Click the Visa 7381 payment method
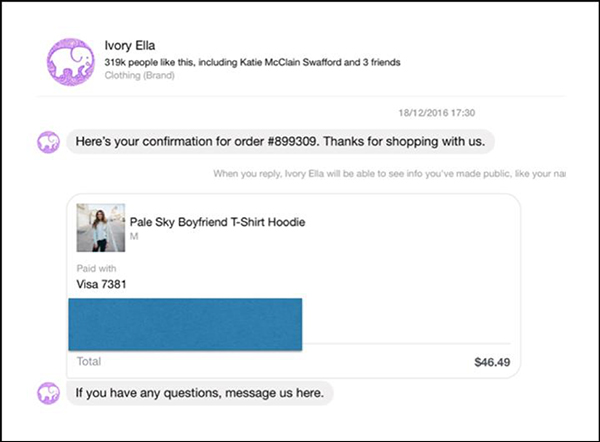Viewport: 600px width, 442px height. tap(101, 284)
